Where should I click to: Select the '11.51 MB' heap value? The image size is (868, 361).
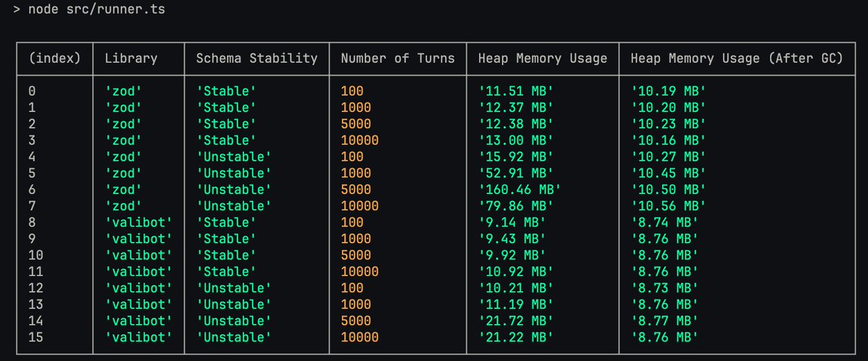[516, 91]
